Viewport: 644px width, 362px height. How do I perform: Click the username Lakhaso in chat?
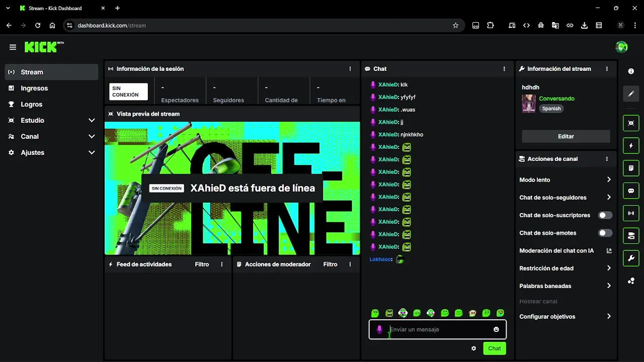pos(380,259)
